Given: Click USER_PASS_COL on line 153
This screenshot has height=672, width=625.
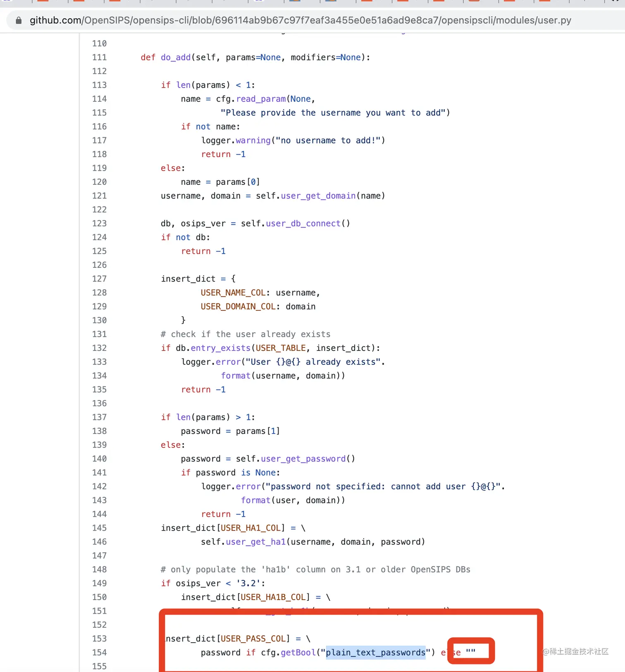Looking at the screenshot, I should 253,639.
